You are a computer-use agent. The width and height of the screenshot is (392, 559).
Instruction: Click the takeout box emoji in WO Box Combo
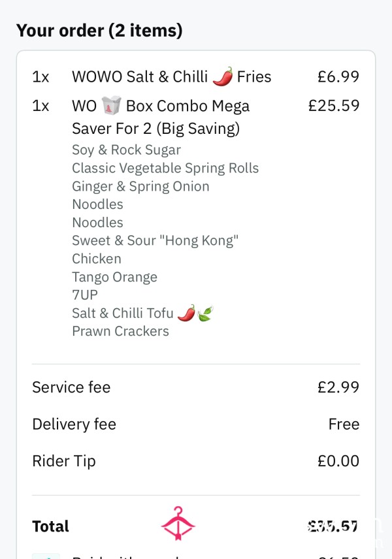point(111,105)
